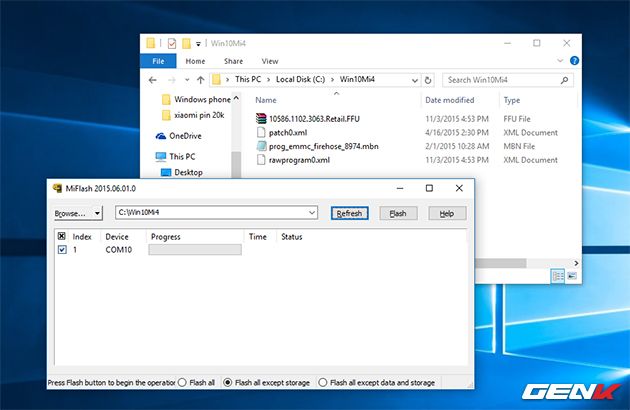This screenshot has width=630, height=410.
Task: Uncheck the COM10 device row checkbox
Action: (x=62, y=250)
